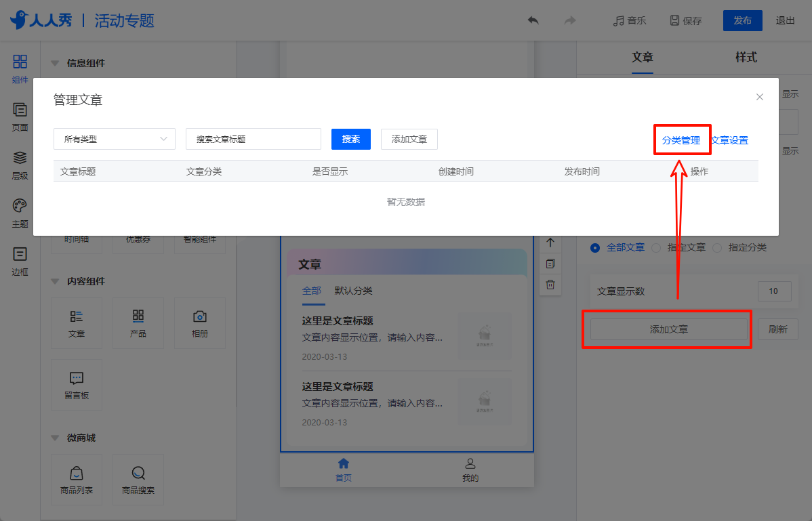Viewport: 812px width, 521px height.
Task: Click the blue 搜索 search button
Action: pos(351,139)
